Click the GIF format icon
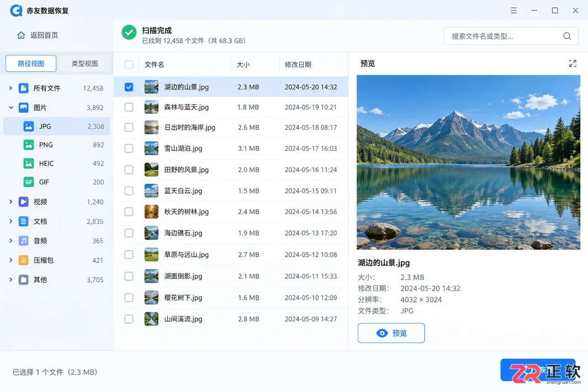 click(x=29, y=182)
